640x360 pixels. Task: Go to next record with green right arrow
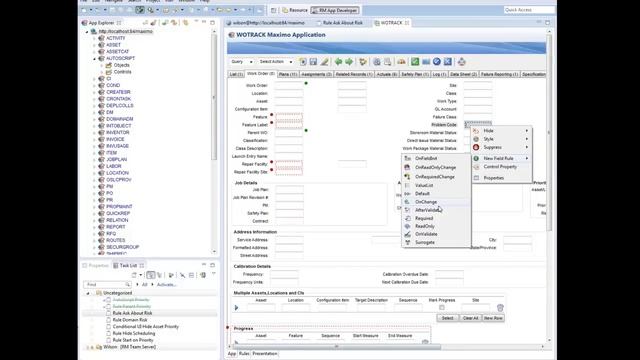pos(349,62)
